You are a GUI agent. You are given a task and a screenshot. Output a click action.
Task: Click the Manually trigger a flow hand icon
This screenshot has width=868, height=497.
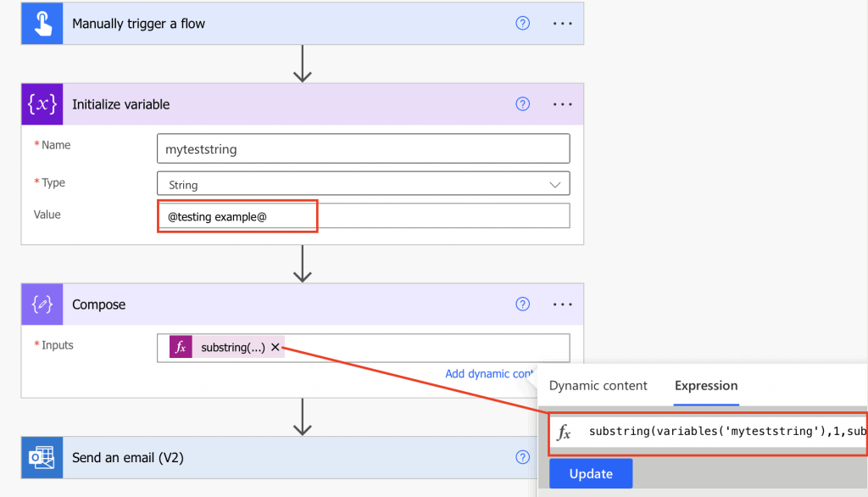point(42,23)
